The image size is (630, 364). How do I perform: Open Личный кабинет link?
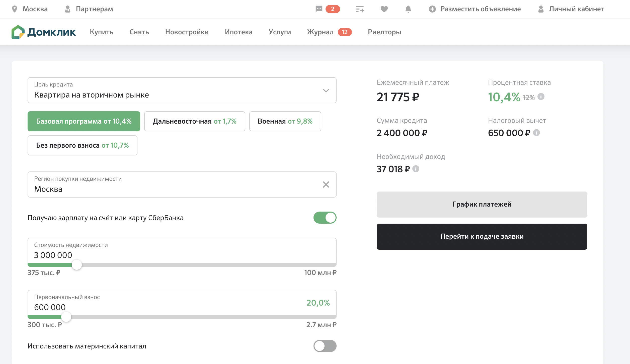[576, 9]
